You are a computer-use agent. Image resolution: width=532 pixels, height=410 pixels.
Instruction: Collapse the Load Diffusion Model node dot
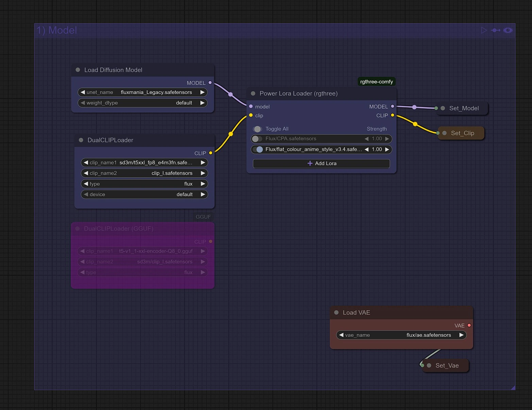point(78,70)
